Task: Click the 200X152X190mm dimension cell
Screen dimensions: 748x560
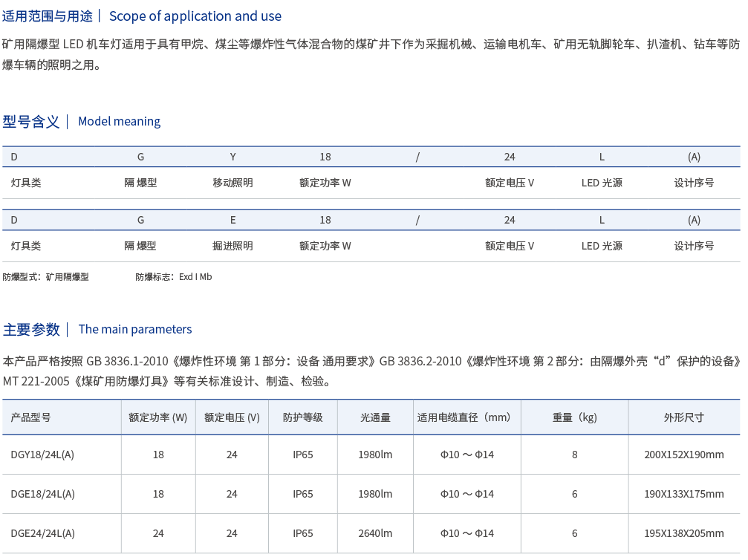Action: [683, 455]
